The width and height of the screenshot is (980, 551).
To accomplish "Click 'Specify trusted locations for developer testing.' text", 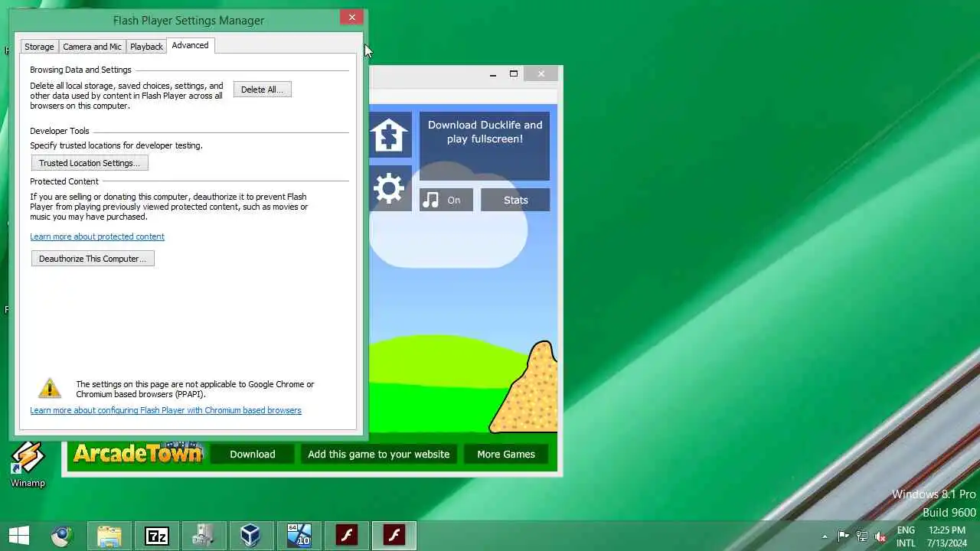I will point(116,145).
